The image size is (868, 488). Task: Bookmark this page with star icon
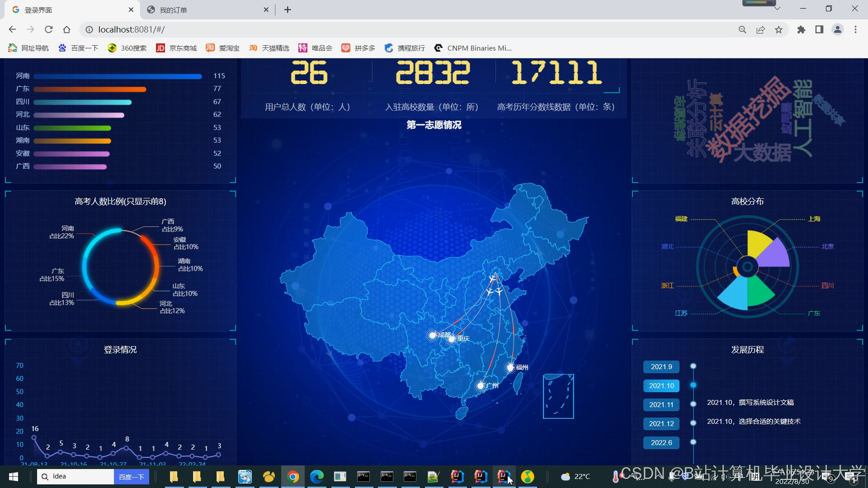[778, 29]
